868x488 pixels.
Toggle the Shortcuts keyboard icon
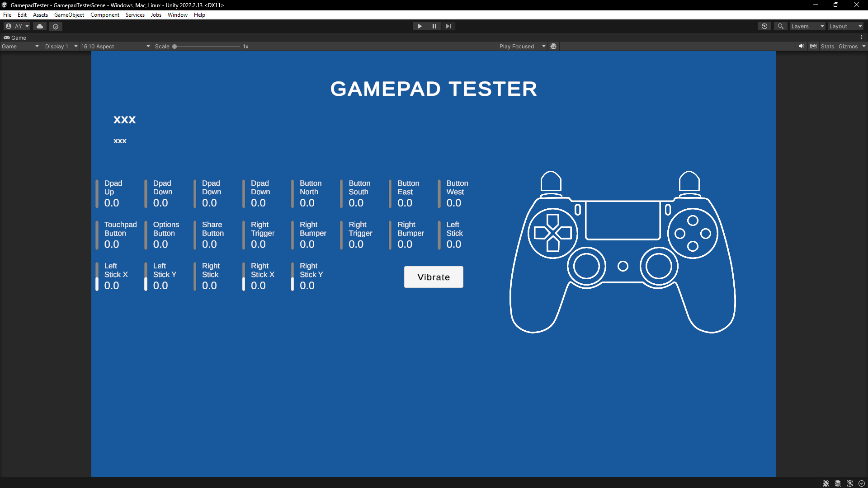[813, 46]
